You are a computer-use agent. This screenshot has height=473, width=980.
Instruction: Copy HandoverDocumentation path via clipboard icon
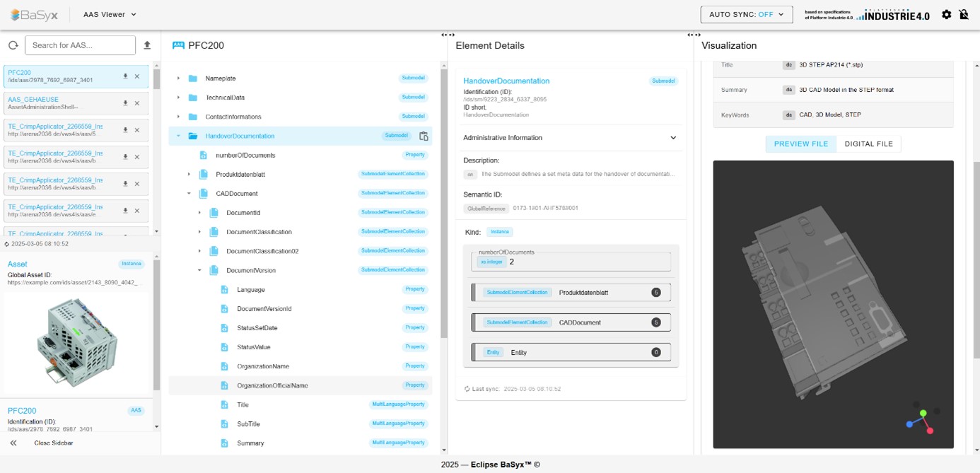424,136
